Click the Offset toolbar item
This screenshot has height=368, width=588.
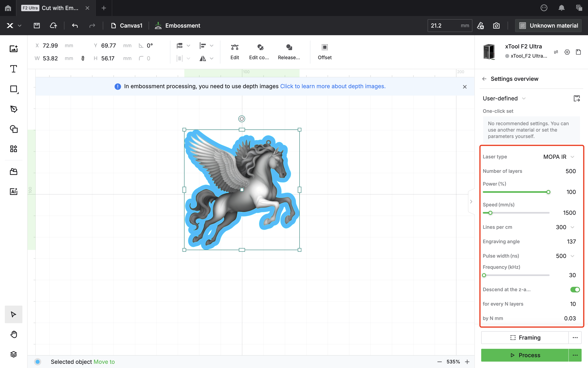click(325, 52)
